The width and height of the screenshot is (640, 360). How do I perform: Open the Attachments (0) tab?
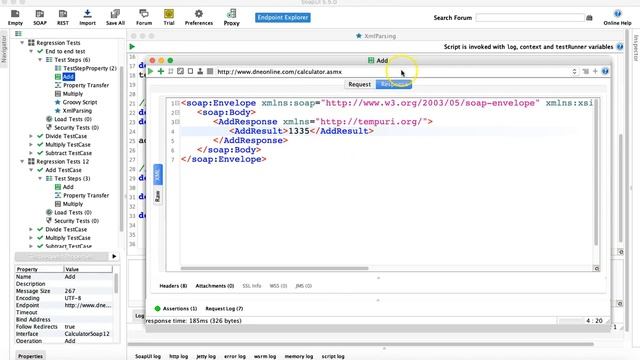click(215, 286)
